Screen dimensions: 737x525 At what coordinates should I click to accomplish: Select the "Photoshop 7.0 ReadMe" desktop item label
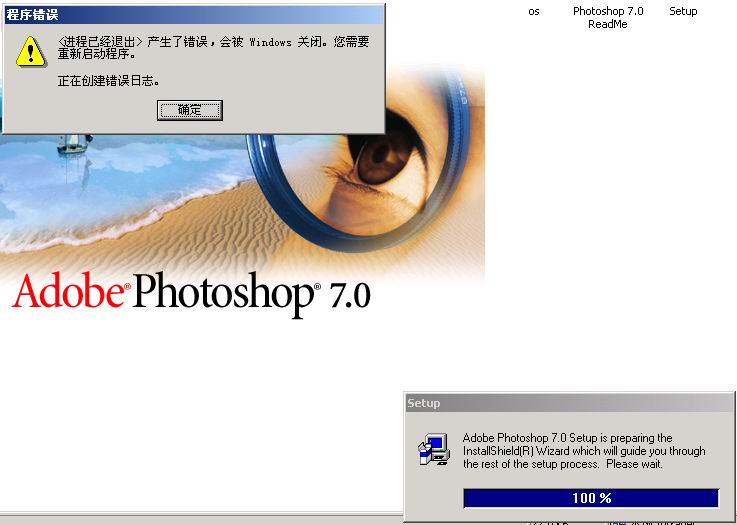point(608,17)
